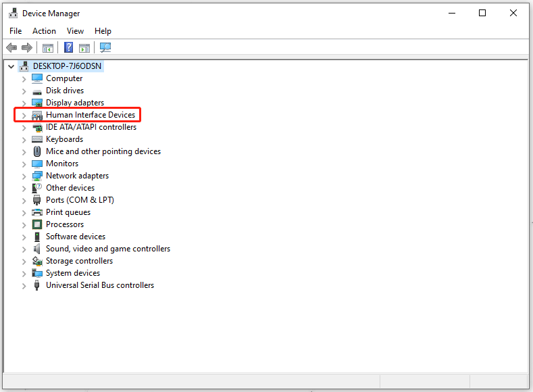This screenshot has width=533, height=392.
Task: Expand the Human Interface Devices chevron
Action: (x=24, y=116)
